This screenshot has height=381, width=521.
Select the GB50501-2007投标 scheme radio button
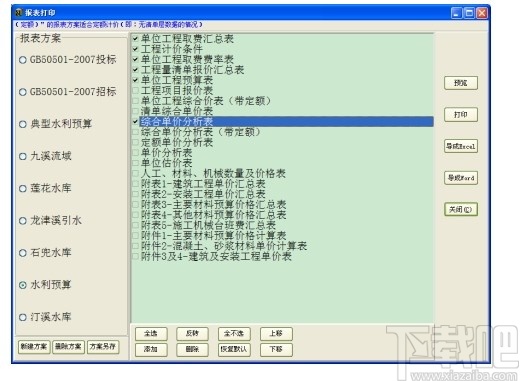(23, 60)
